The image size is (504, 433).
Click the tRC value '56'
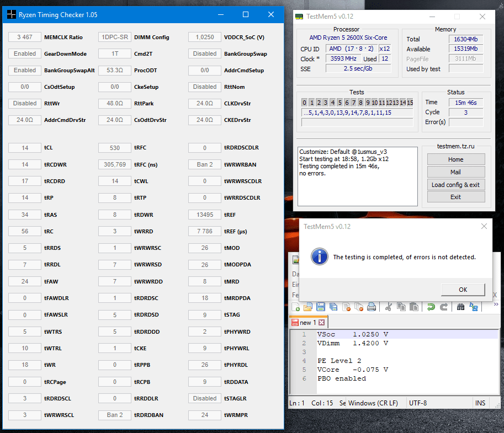pyautogui.click(x=25, y=231)
